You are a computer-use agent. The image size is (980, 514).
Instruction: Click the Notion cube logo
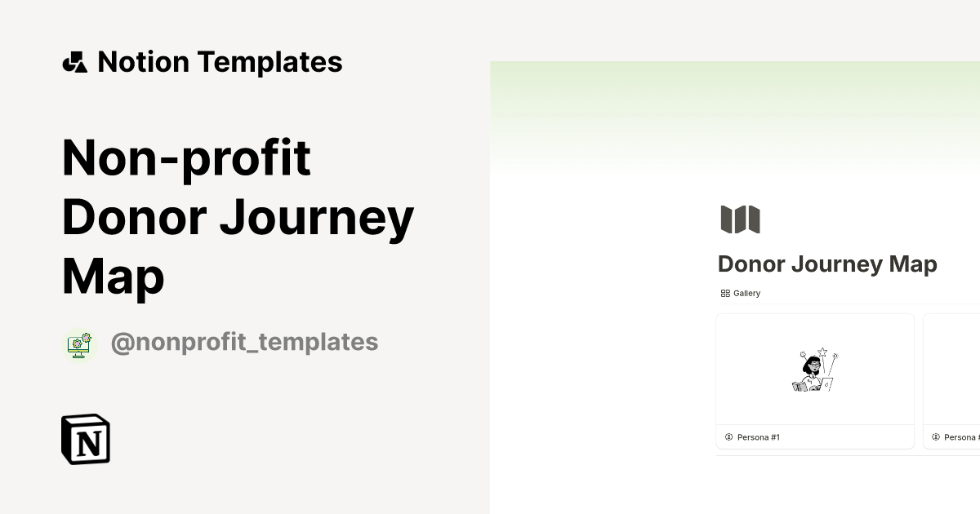coord(86,439)
